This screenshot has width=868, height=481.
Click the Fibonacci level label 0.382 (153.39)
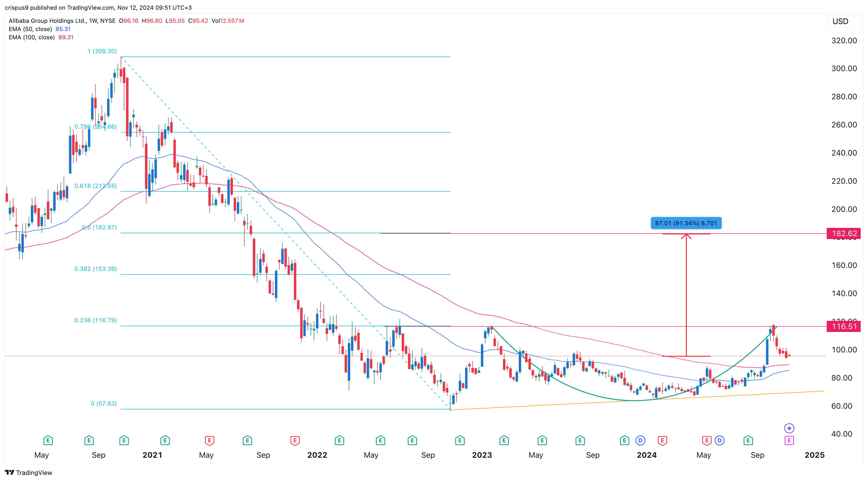(x=95, y=269)
